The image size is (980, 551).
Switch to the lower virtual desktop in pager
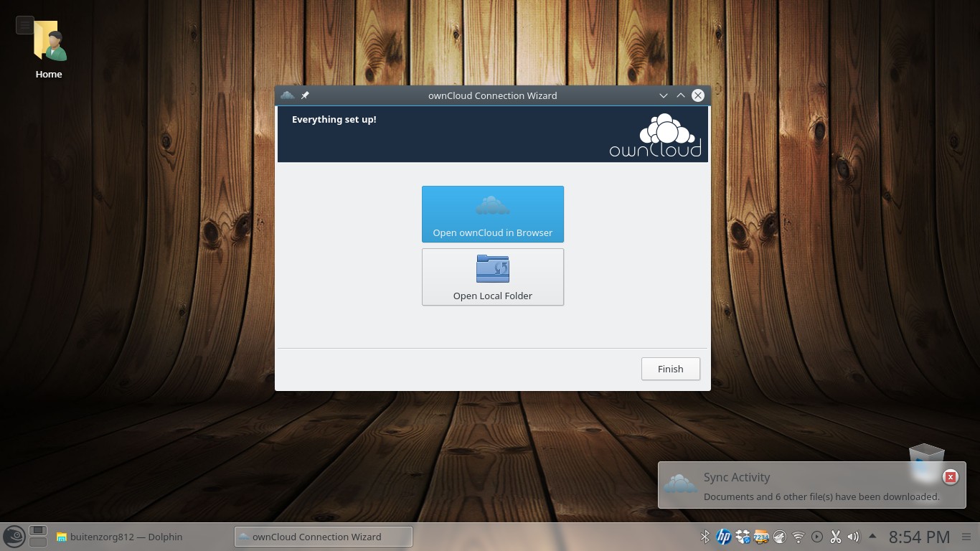(38, 542)
